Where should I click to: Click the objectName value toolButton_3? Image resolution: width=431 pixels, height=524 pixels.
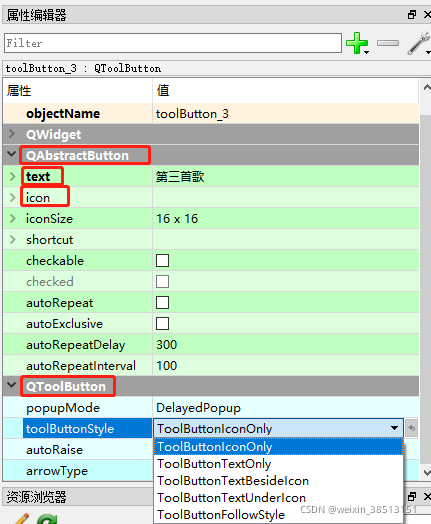point(192,114)
